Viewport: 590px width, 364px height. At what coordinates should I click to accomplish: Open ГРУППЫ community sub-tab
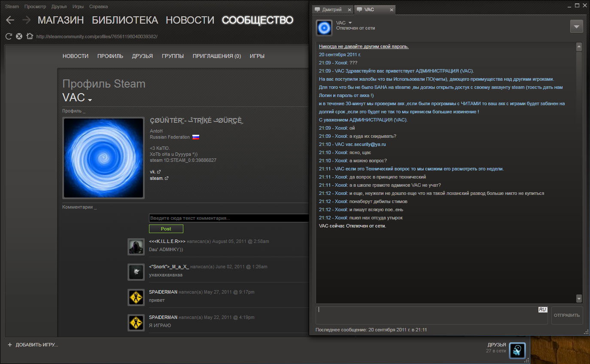tap(173, 56)
